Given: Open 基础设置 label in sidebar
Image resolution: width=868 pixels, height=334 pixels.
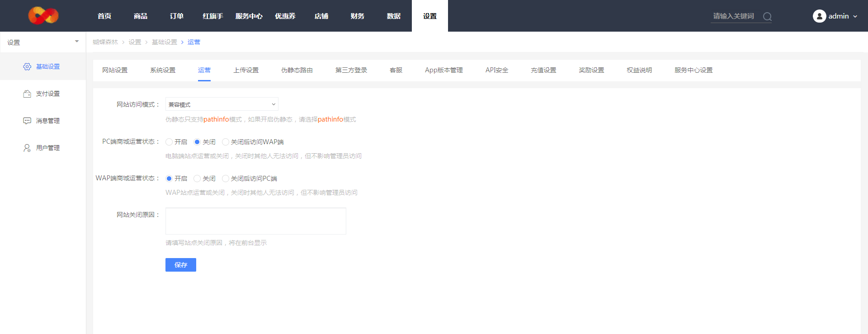Looking at the screenshot, I should (48, 66).
